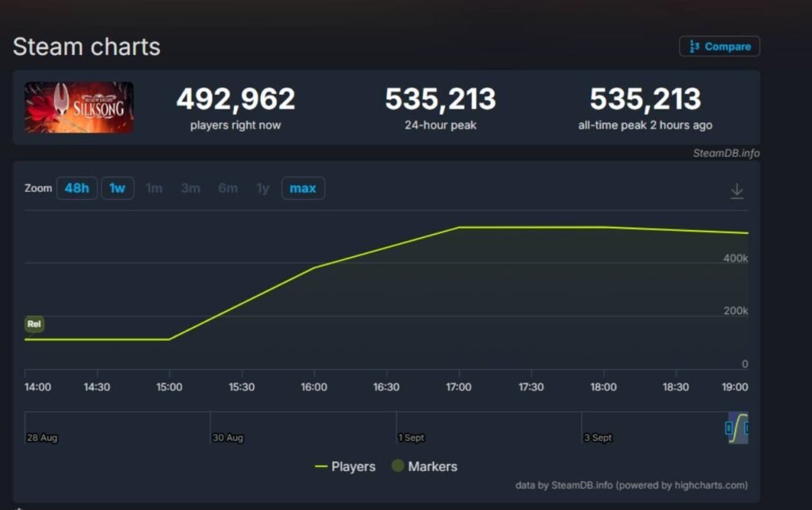Choose the 1y zoom option
This screenshot has height=510, width=812.
(262, 188)
